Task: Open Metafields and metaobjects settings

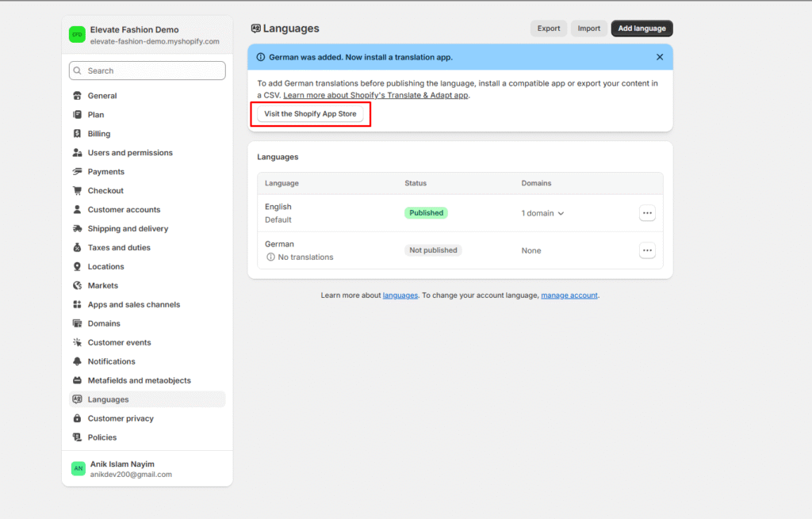Action: pyautogui.click(x=147, y=380)
